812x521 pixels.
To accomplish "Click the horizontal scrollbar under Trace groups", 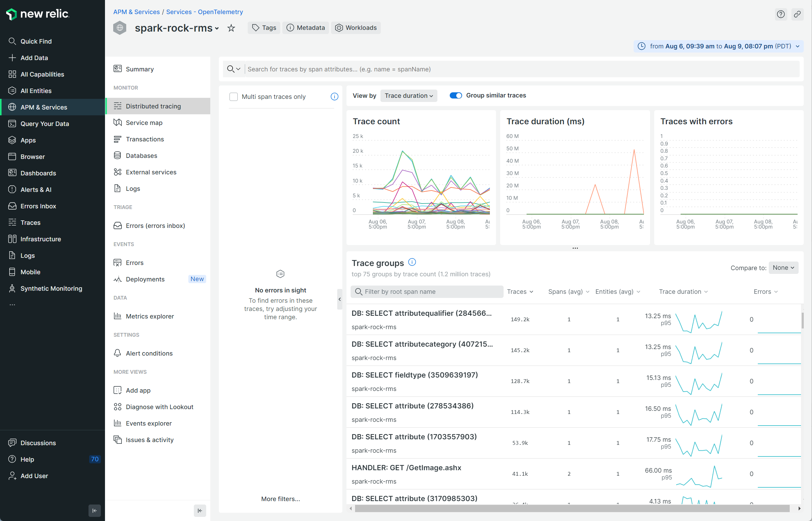I will [572, 509].
